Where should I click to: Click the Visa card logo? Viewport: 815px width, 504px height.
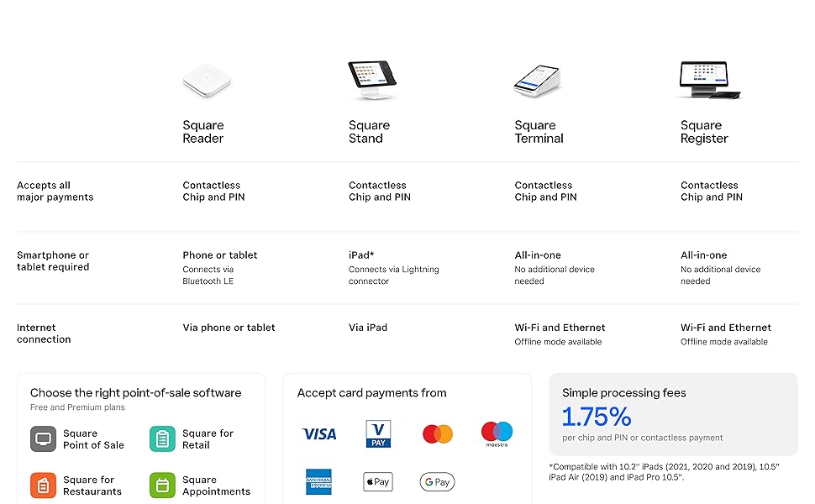coord(319,434)
